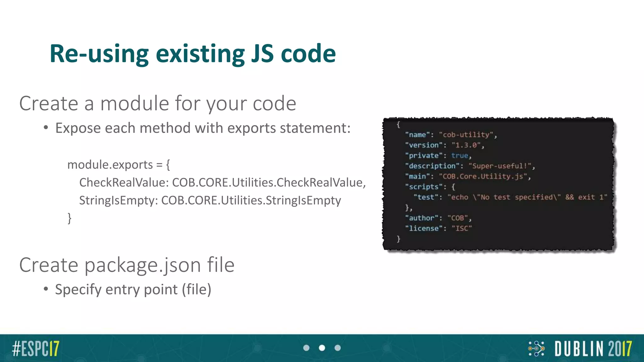The image size is (644, 362).
Task: Click the "license": "ISC" line
Action: 438,228
